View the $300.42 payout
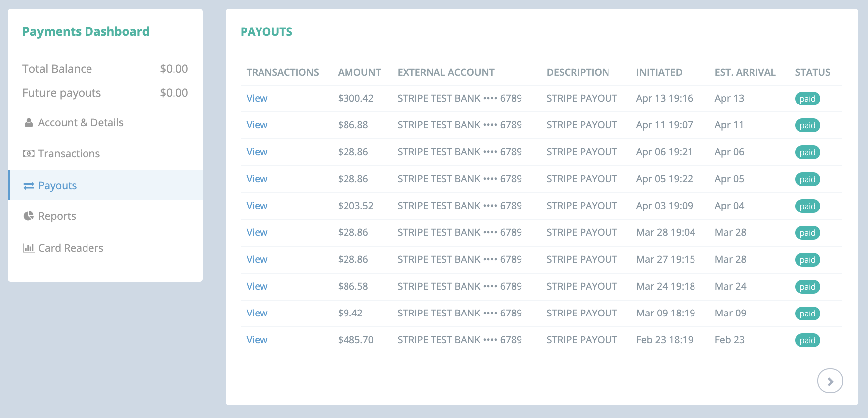This screenshot has width=868, height=418. click(x=257, y=98)
